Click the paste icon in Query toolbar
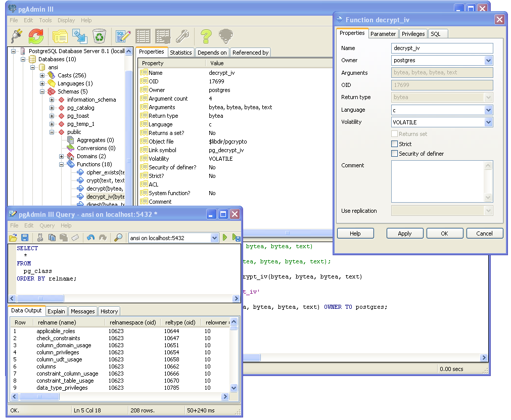 pyautogui.click(x=64, y=238)
